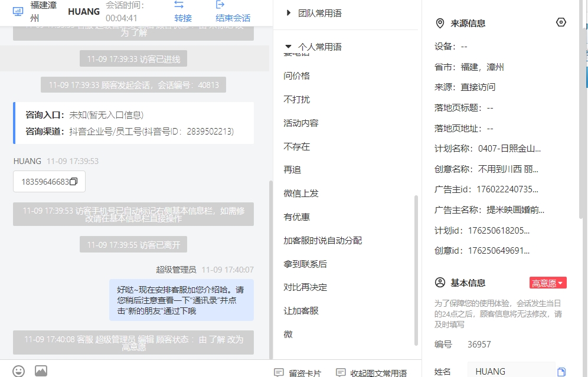Click the 创意名称 不用到川西 row

486,169
